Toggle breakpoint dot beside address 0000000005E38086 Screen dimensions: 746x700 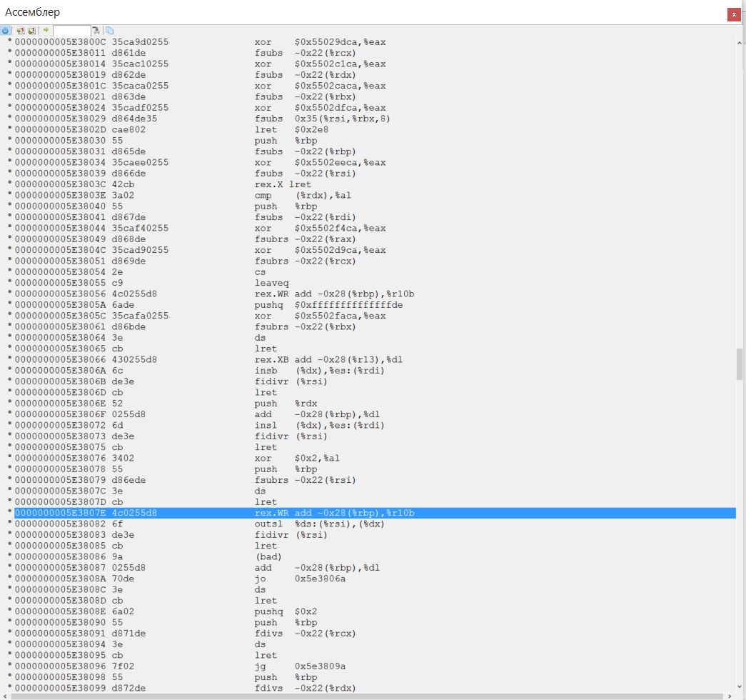click(x=10, y=556)
